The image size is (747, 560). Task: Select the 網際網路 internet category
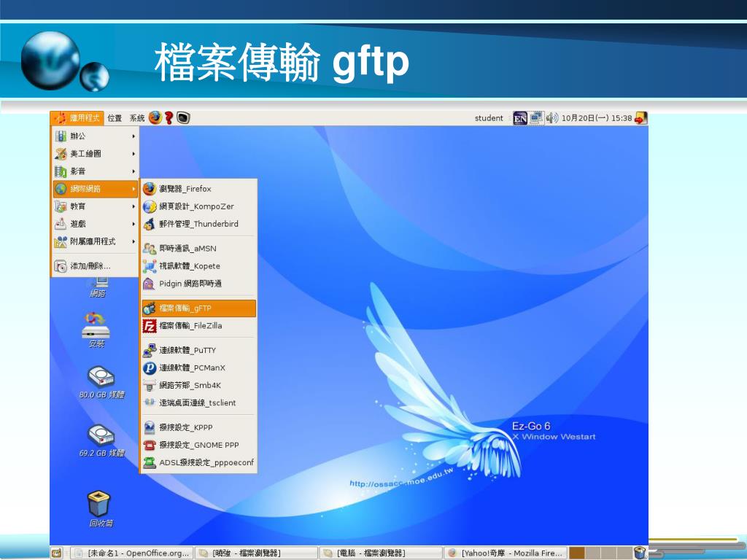pyautogui.click(x=95, y=189)
